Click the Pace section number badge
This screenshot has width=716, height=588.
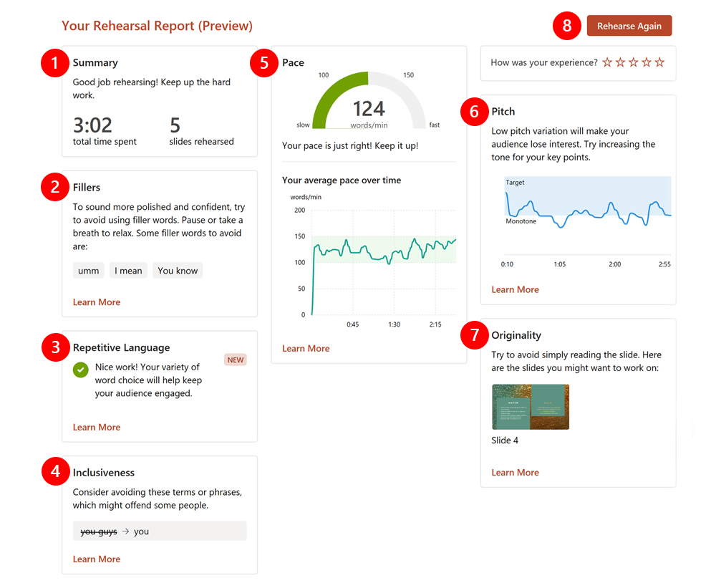[264, 63]
